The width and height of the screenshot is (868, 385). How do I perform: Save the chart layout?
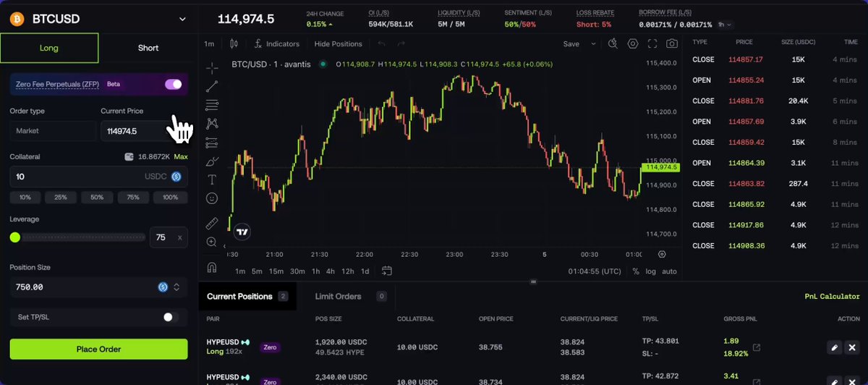click(x=571, y=43)
